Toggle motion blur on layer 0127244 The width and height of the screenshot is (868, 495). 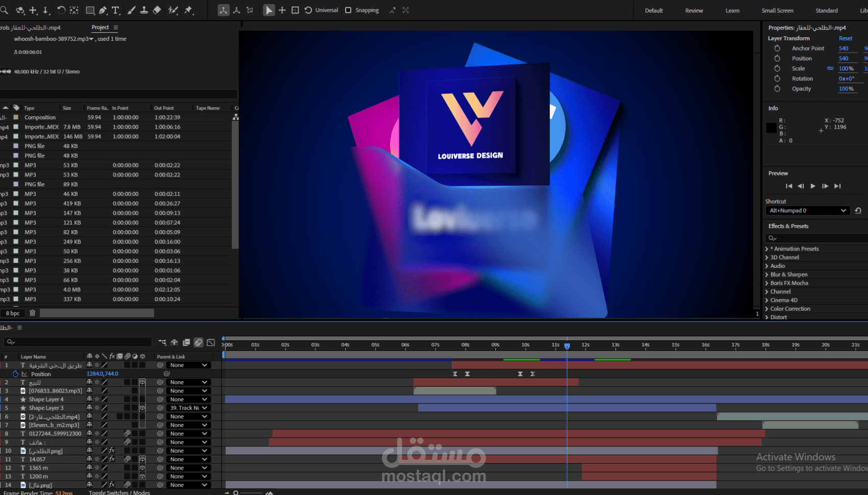(x=127, y=434)
